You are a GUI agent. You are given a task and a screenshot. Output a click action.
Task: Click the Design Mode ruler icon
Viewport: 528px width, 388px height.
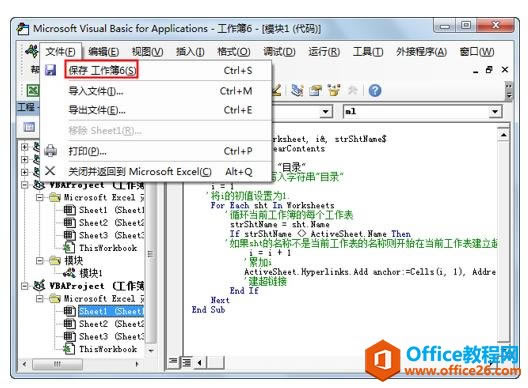click(276, 91)
